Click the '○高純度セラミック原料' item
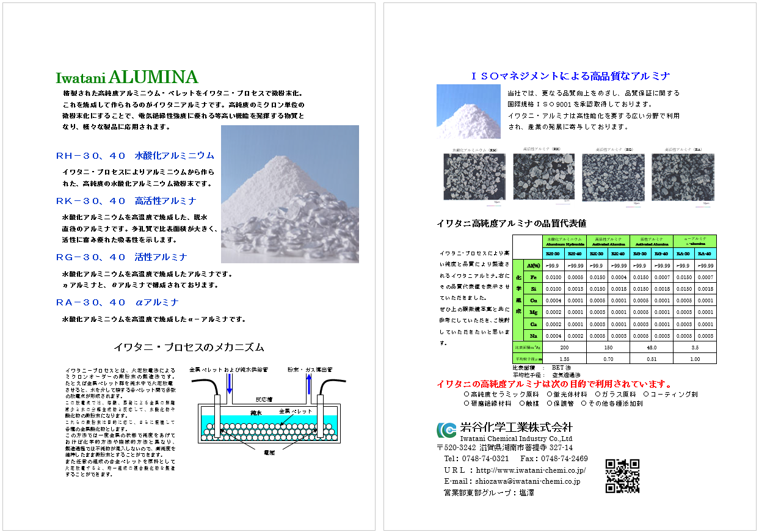Image resolution: width=759 pixels, height=532 pixels. (x=502, y=395)
